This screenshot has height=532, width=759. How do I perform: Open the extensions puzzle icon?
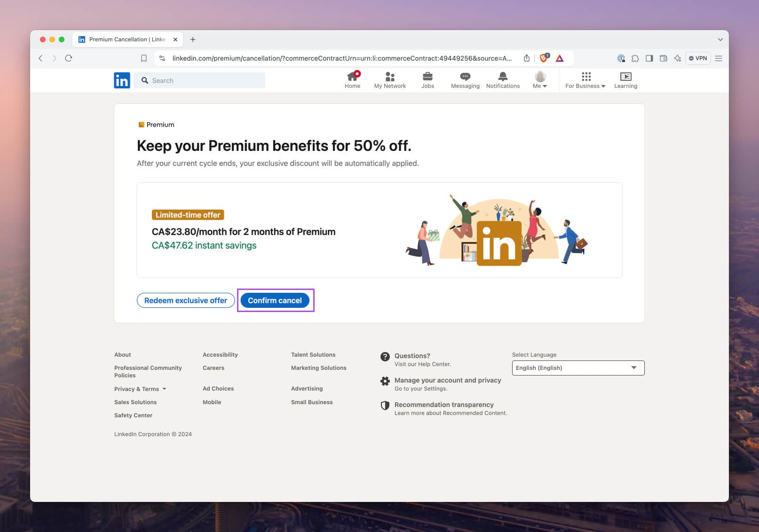(635, 58)
